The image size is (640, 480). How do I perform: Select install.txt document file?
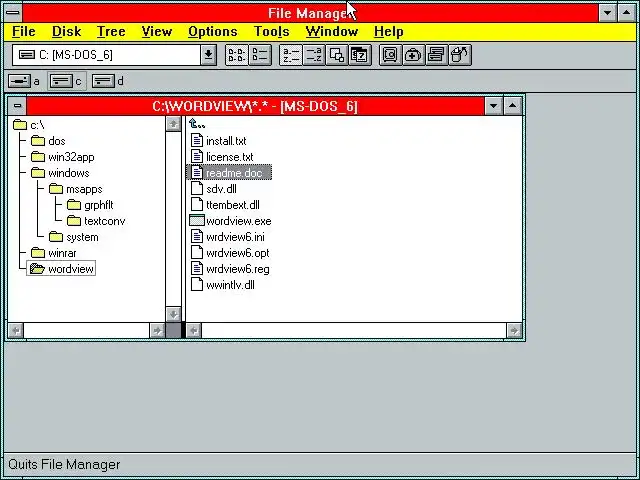click(x=218, y=141)
